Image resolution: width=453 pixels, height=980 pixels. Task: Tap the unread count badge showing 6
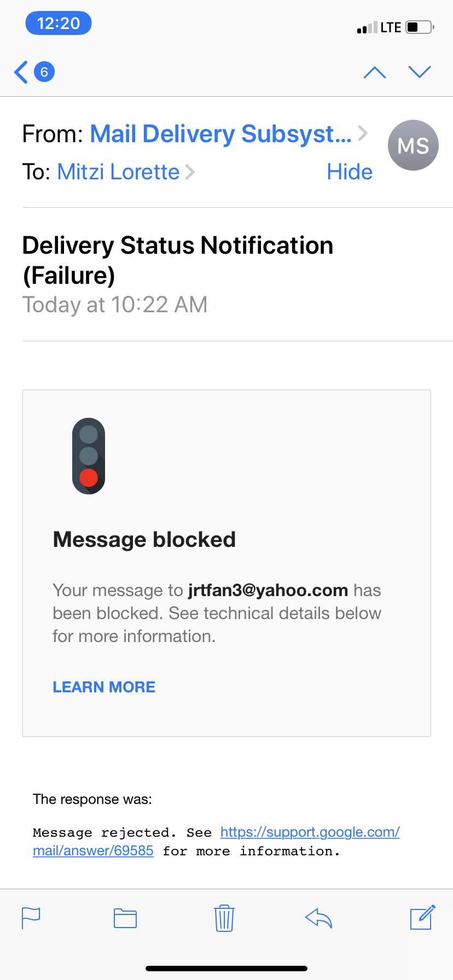click(x=44, y=72)
